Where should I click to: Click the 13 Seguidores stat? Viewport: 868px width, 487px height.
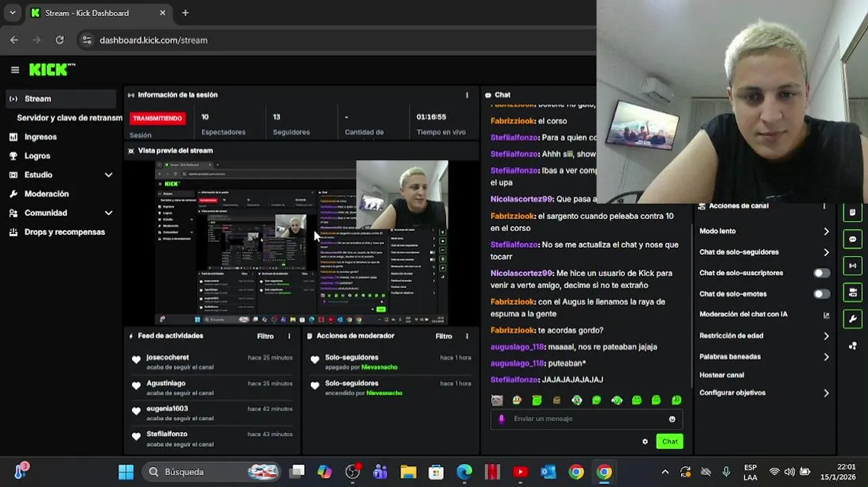coord(291,124)
